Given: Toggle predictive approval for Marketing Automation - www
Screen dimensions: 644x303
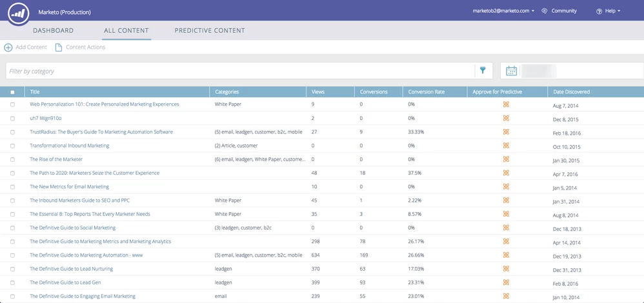Looking at the screenshot, I should pos(506,255).
